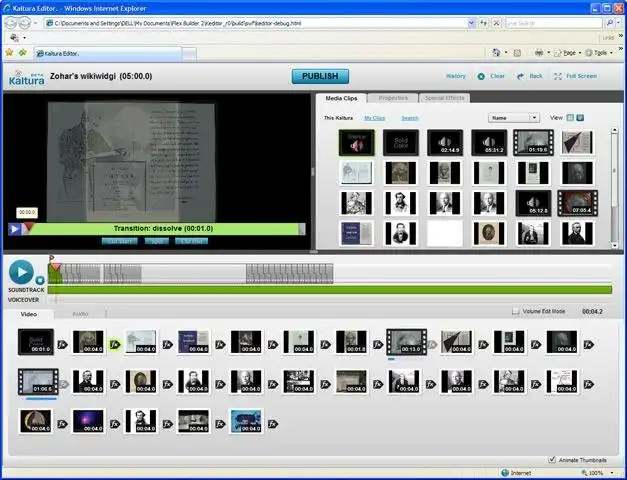Click the Full Screen expand icon

pos(557,76)
